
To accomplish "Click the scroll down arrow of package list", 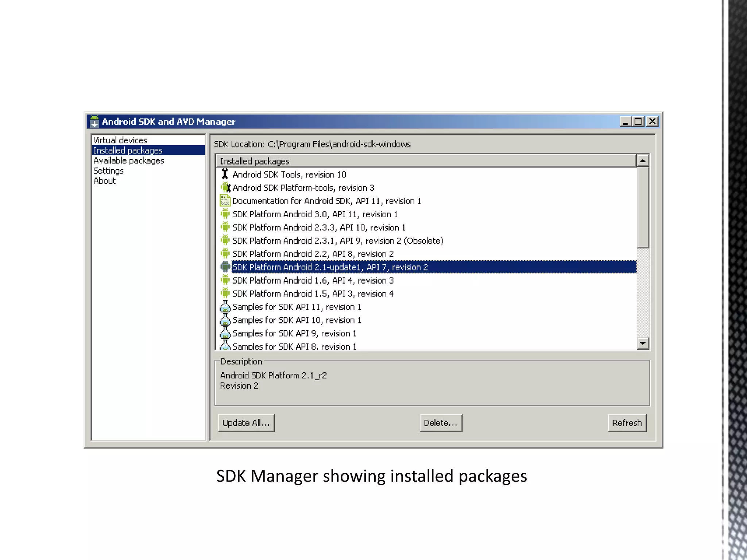I will tap(643, 343).
